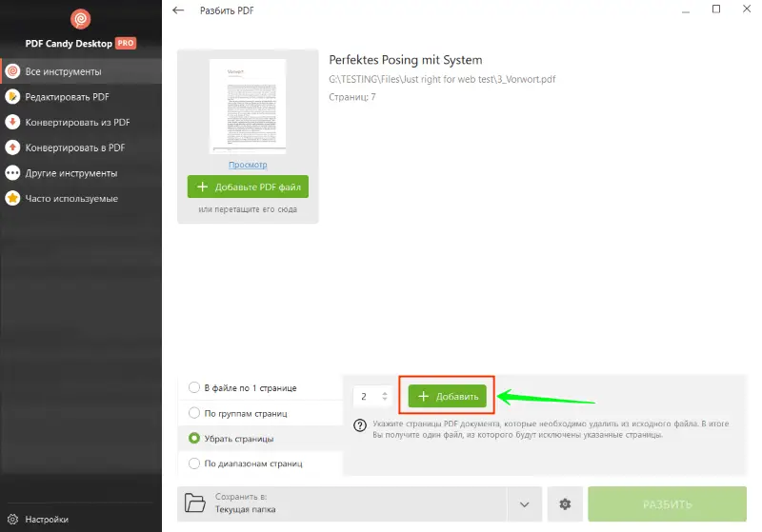Click the folder icon in Сохранить в
The height and width of the screenshot is (532, 762).
[x=195, y=502]
